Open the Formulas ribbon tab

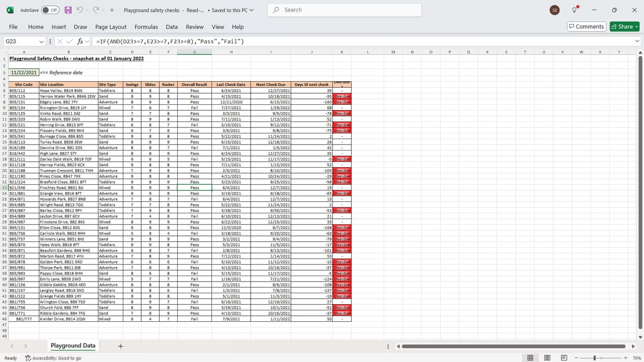(x=146, y=27)
